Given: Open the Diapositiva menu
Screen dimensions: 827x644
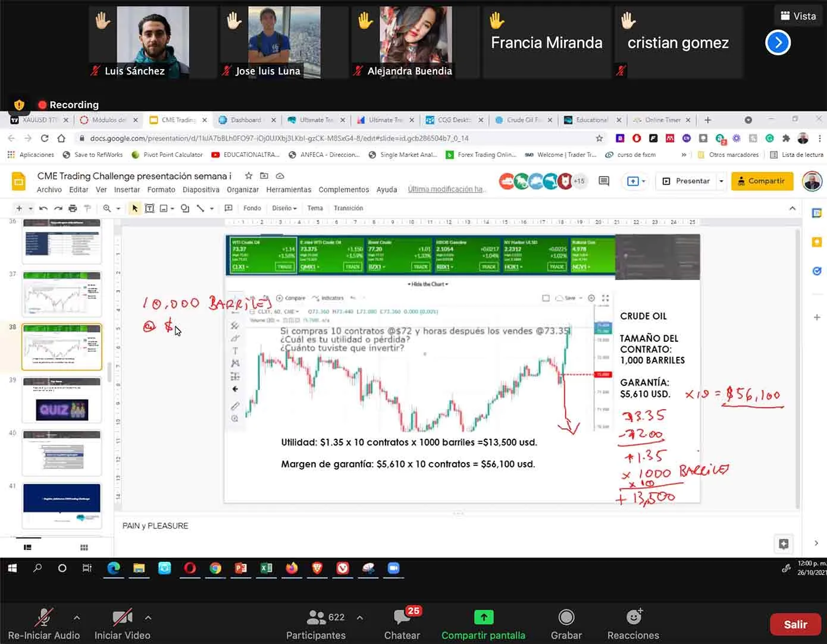Looking at the screenshot, I should click(201, 190).
